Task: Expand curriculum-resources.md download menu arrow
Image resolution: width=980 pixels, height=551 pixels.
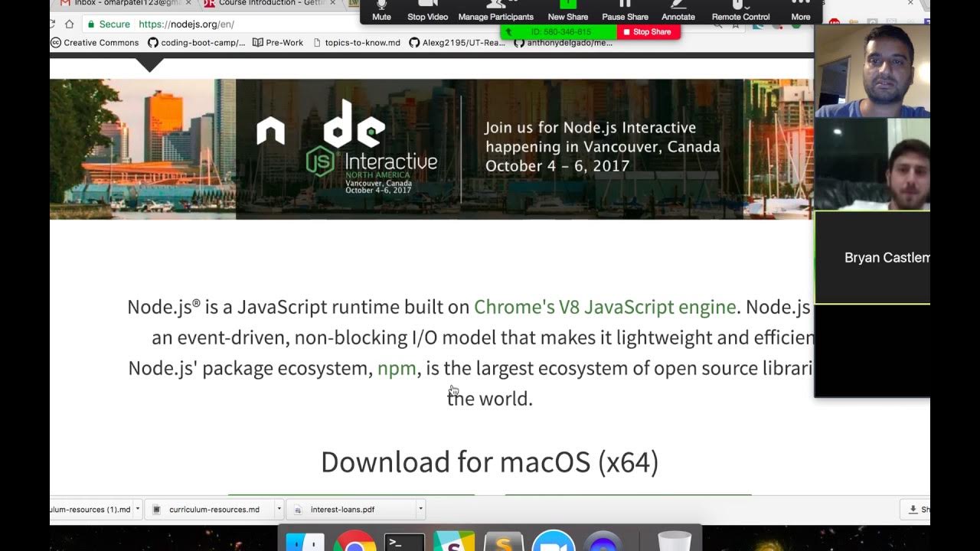Action: click(279, 509)
